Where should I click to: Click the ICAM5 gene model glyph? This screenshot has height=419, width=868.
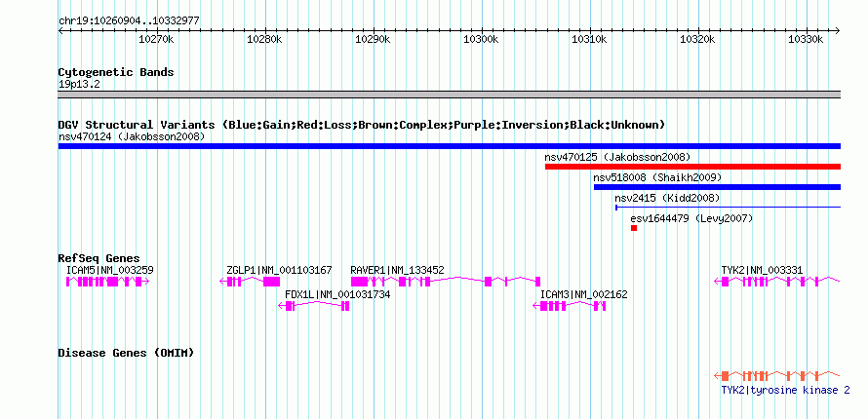coord(108,282)
